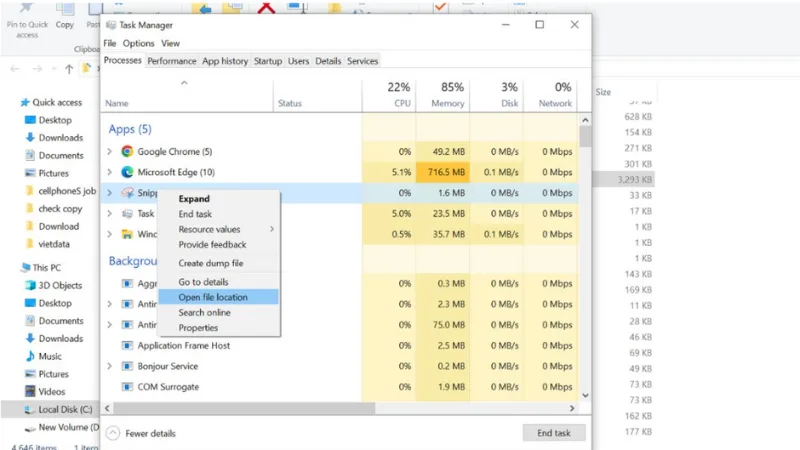This screenshot has width=800, height=450.
Task: Click the End task button
Action: pyautogui.click(x=553, y=433)
